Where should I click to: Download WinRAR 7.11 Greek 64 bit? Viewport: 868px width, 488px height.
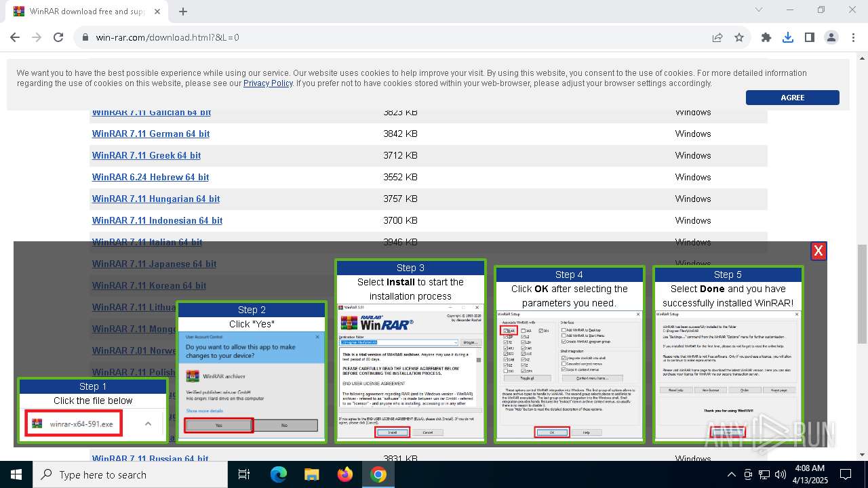click(146, 155)
